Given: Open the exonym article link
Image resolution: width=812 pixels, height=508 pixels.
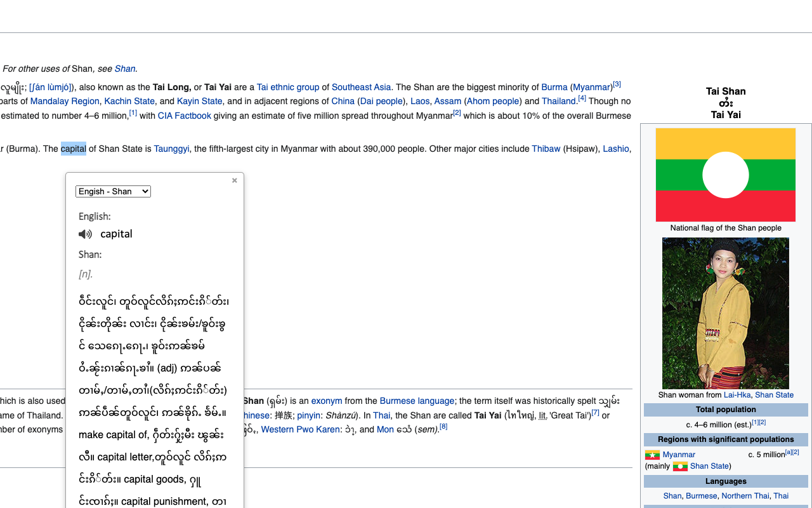Looking at the screenshot, I should coord(327,401).
